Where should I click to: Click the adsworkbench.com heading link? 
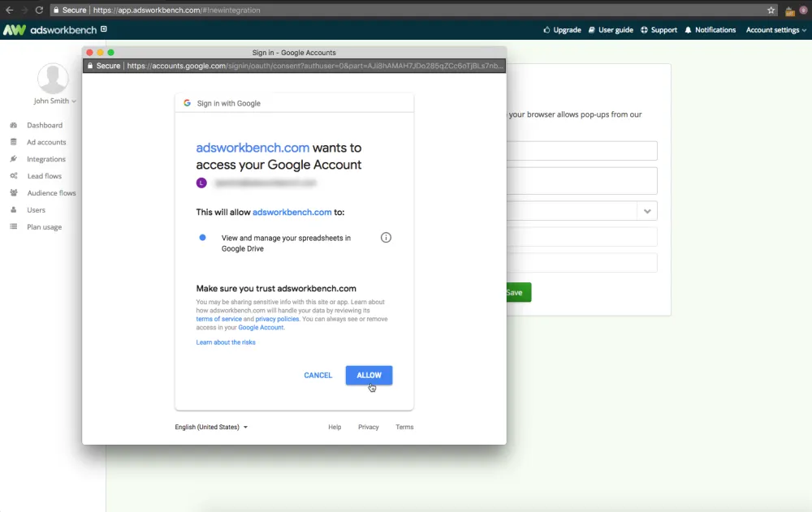point(253,148)
